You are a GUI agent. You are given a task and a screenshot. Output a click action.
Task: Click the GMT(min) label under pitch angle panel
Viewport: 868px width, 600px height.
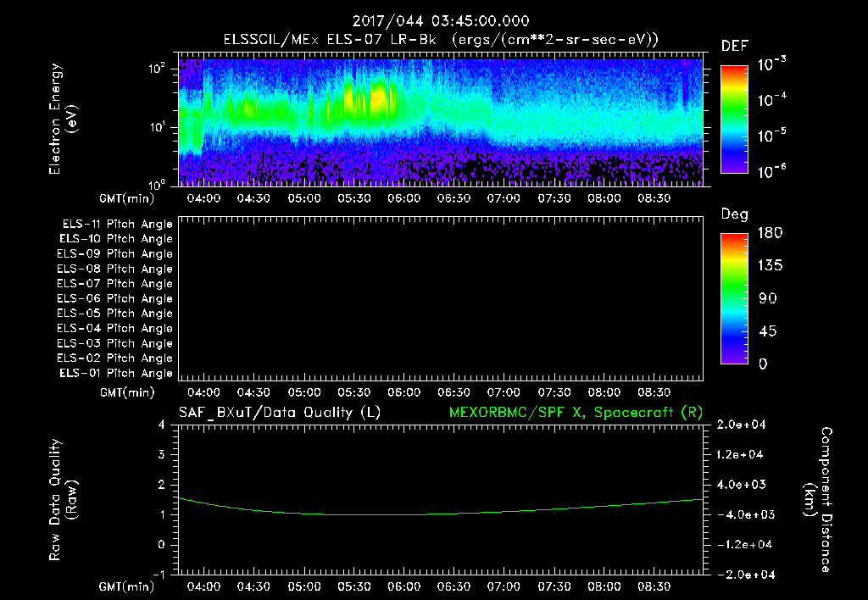click(x=127, y=392)
